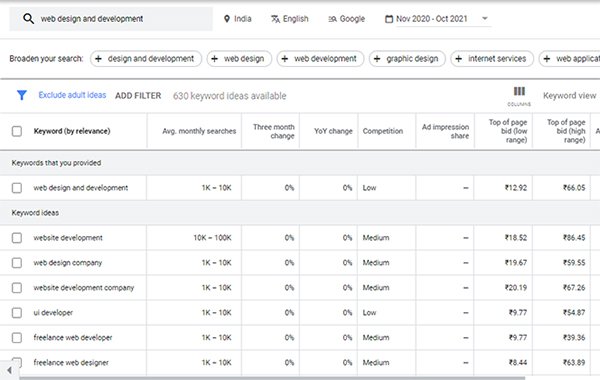The width and height of the screenshot is (600, 380).
Task: Check the 'web design company' row checkbox
Action: 17,263
